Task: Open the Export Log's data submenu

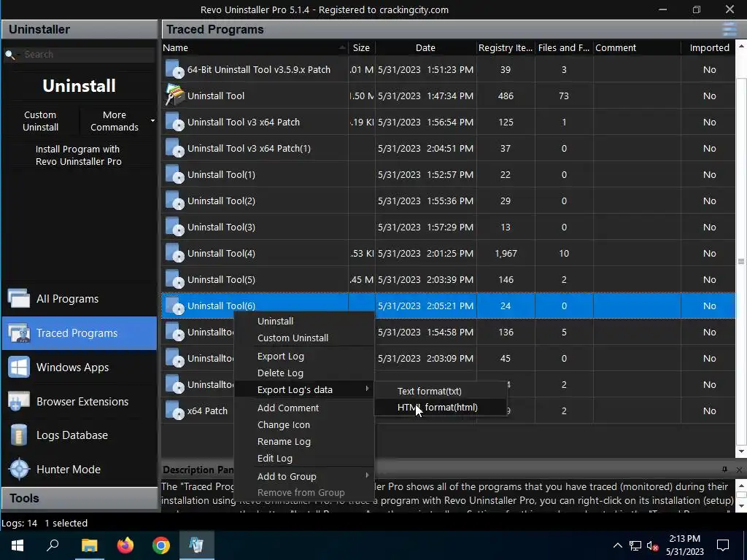Action: click(304, 389)
